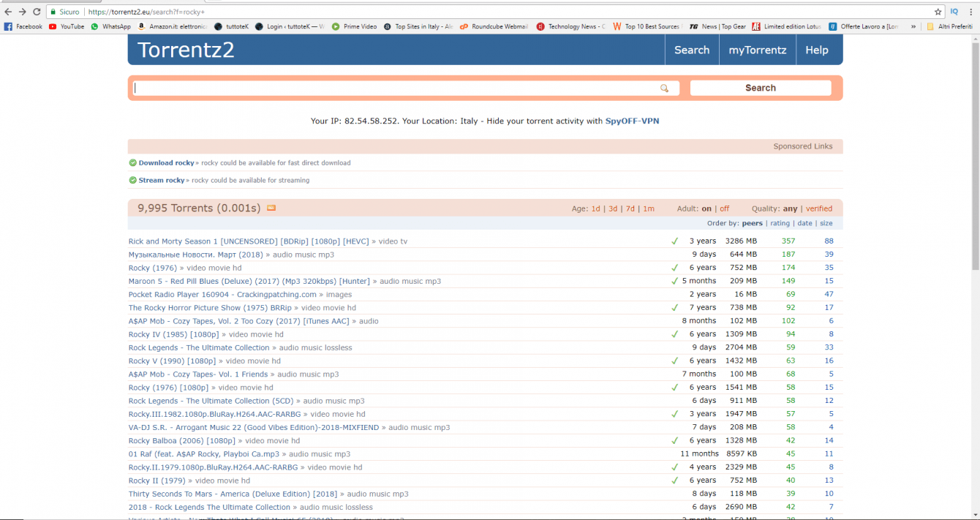980x520 pixels.
Task: Open the Chrome three-dot menu
Action: click(x=971, y=12)
